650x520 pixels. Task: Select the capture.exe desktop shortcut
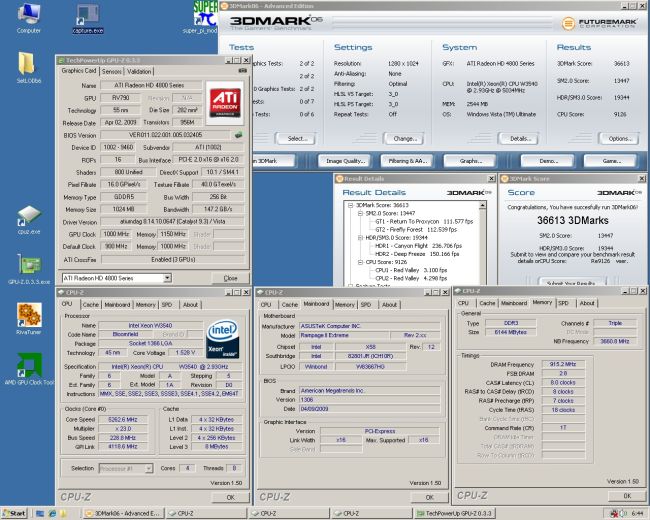click(x=87, y=19)
